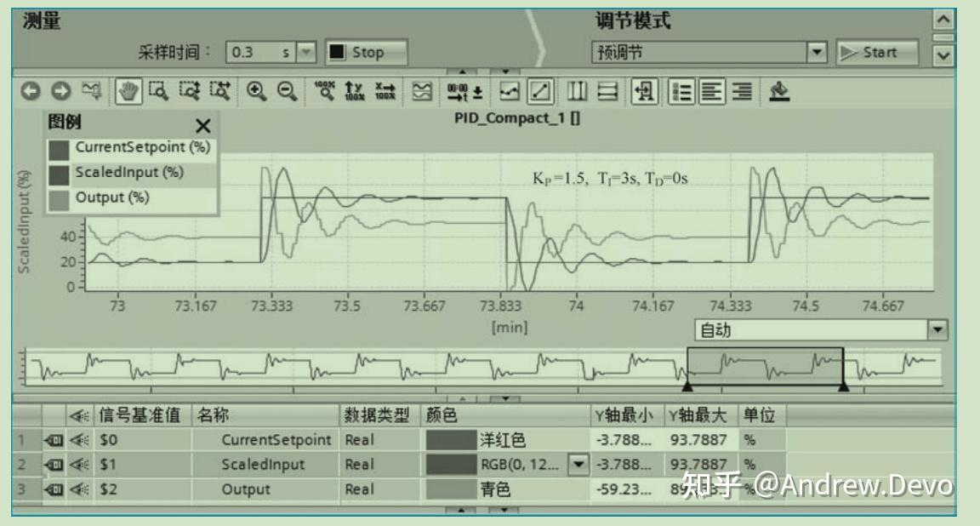
Task: Align legend to the left
Action: click(x=711, y=91)
